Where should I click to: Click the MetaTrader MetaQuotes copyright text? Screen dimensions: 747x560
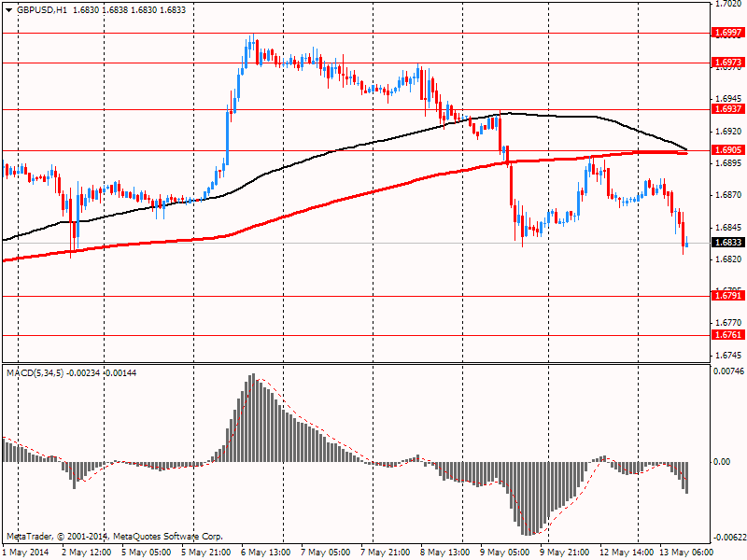(x=114, y=537)
